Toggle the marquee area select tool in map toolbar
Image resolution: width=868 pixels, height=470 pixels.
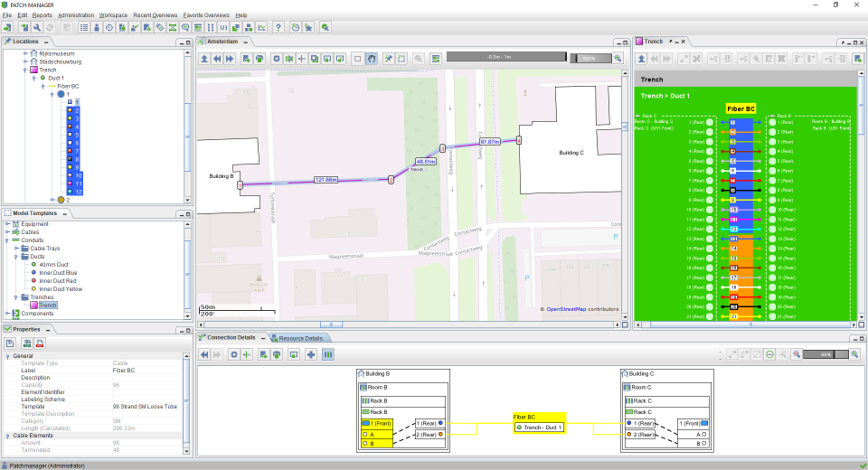click(401, 59)
